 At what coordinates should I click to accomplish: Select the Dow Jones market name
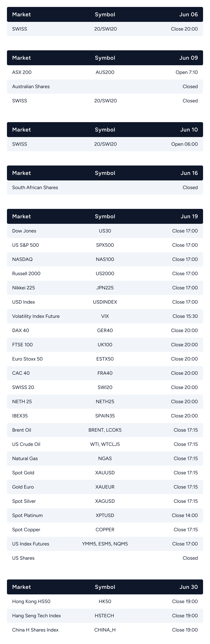click(24, 231)
